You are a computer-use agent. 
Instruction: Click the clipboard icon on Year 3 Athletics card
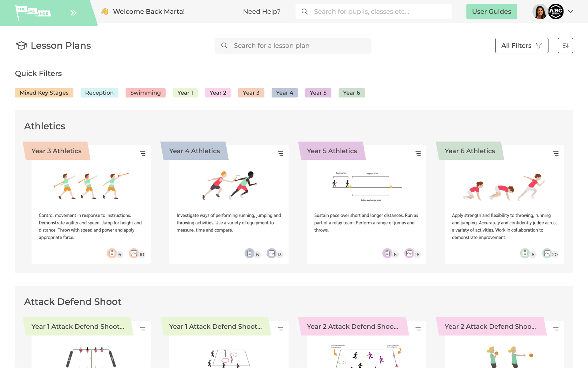(112, 254)
